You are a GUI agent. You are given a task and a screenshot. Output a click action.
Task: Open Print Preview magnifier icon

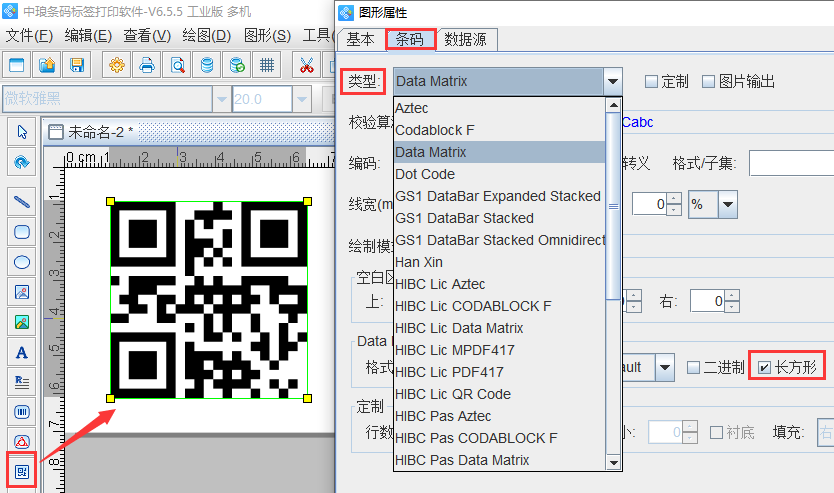pos(177,66)
